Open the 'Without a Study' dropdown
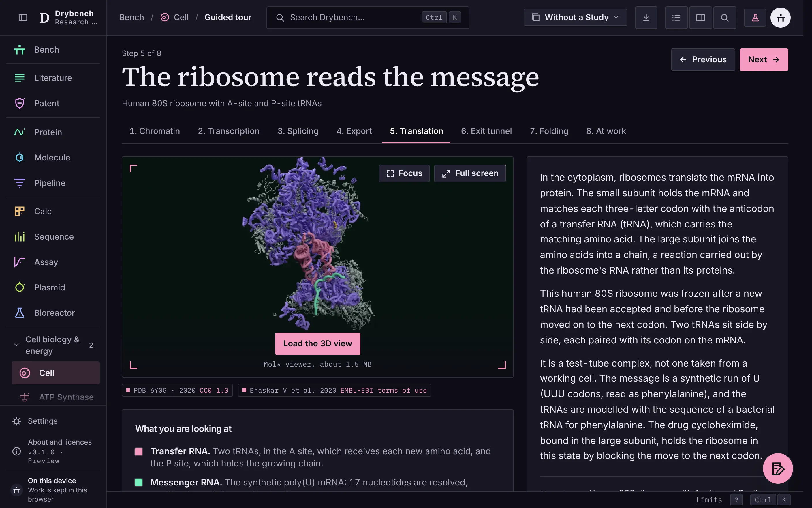Image resolution: width=812 pixels, height=508 pixels. click(x=575, y=18)
